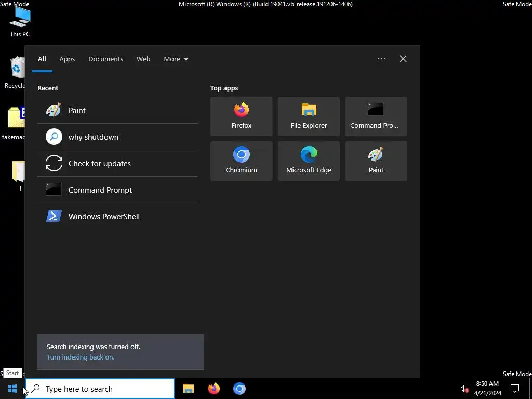Select the 'why shutdown' recent search
Viewport: 532px width, 399px height.
118,137
